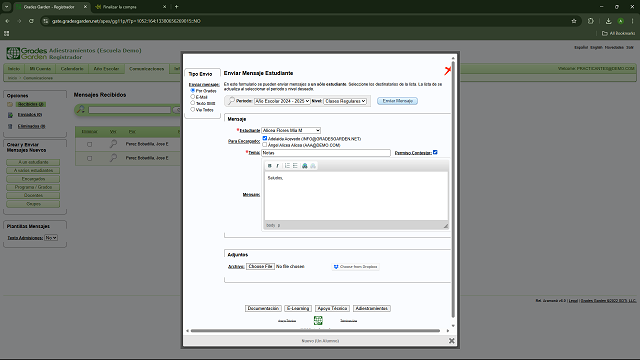Close the dialog with bottom-right X

tap(451, 340)
